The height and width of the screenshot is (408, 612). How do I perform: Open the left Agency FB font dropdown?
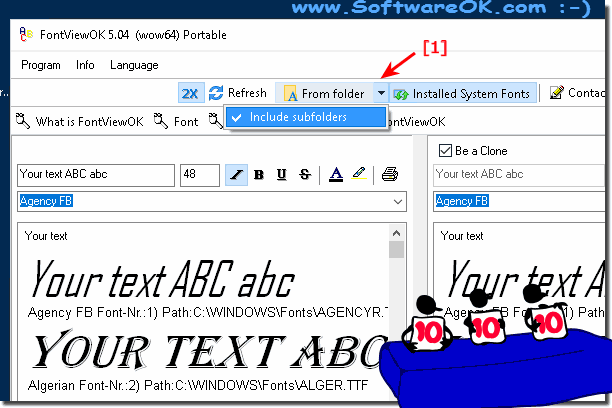pos(397,201)
